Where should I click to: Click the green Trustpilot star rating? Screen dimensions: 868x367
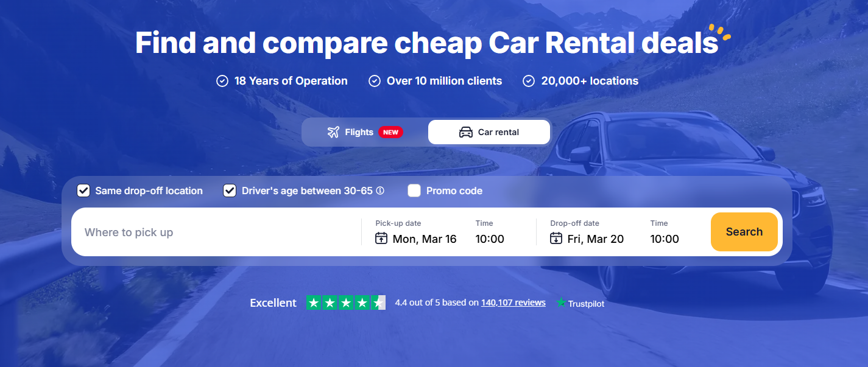(345, 302)
